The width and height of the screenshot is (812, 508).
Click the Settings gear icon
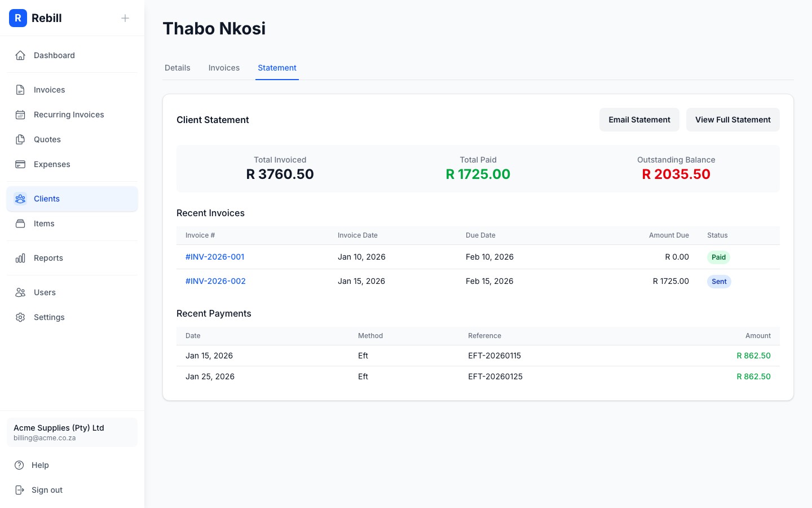tap(20, 317)
